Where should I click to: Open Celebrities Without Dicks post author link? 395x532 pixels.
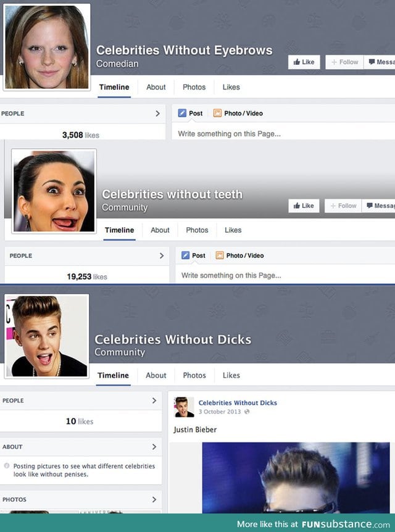(238, 403)
